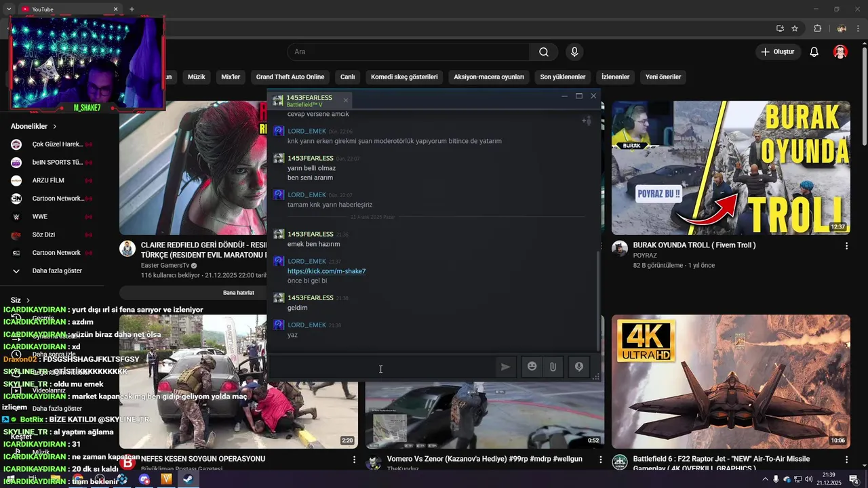
Task: Open options for BURAK OYUNDA TROLL video
Action: coord(846,246)
